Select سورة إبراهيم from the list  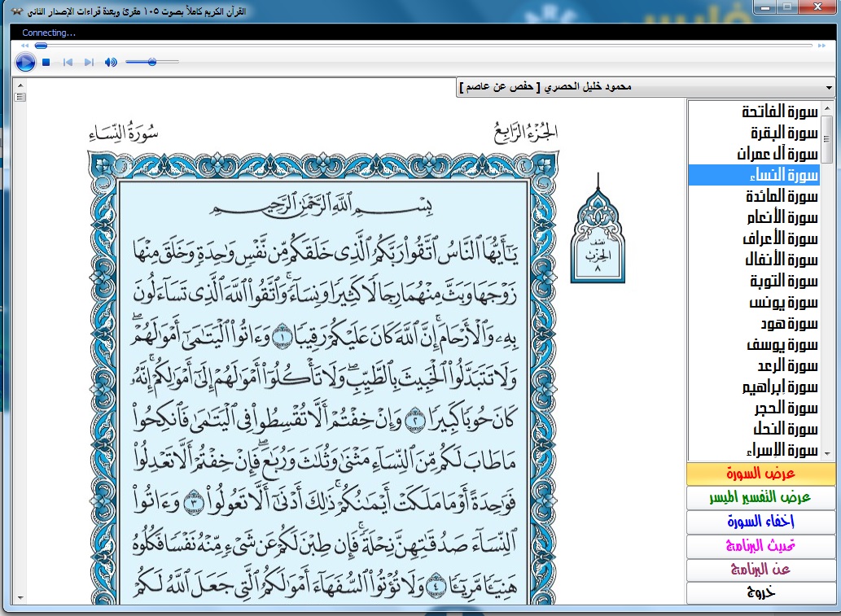click(755, 387)
